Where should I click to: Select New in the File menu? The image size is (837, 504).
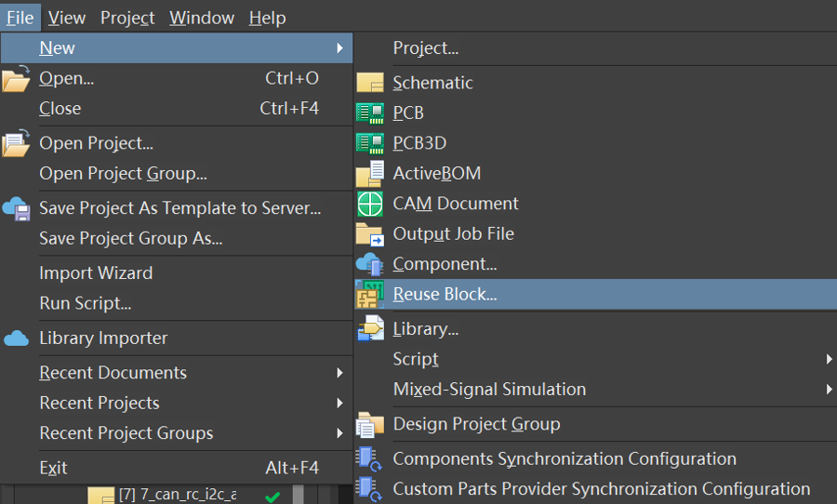[x=177, y=48]
